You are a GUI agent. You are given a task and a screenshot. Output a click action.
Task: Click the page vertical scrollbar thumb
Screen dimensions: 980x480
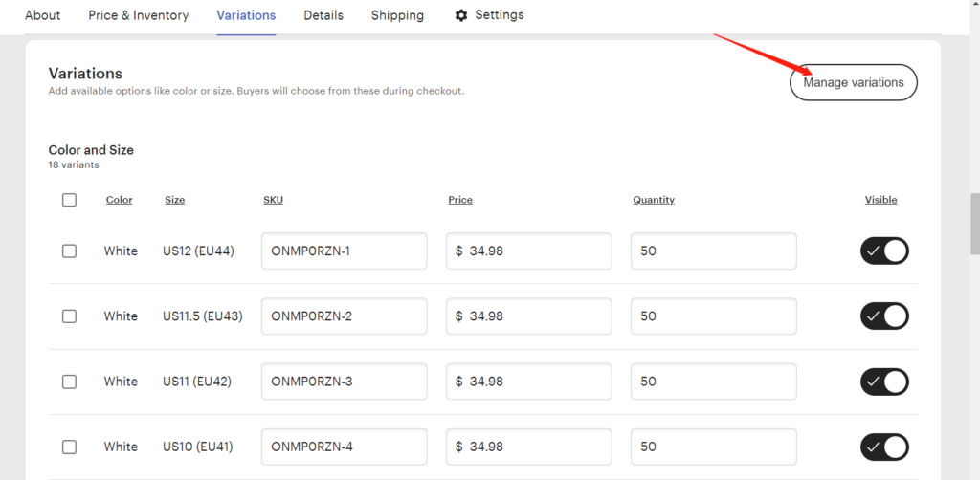pos(974,225)
